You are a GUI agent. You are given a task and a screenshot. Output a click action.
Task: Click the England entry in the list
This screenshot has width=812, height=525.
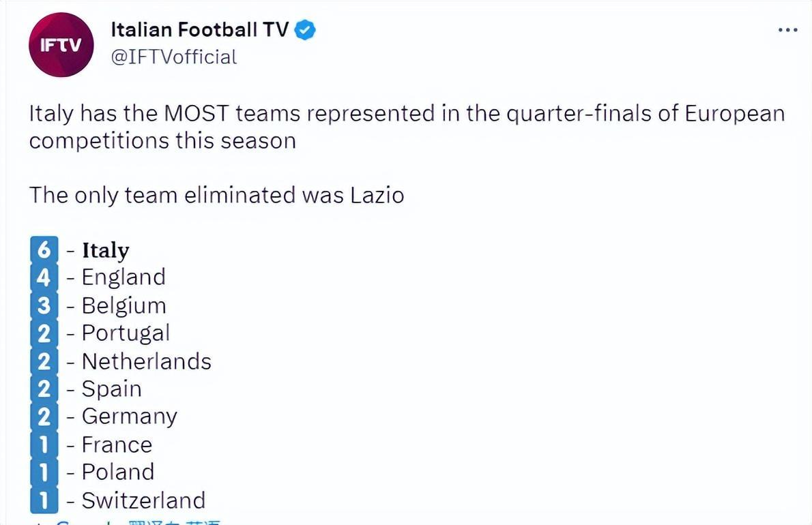pos(123,277)
